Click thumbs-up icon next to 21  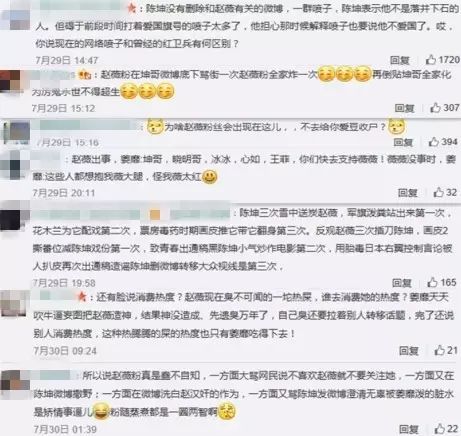439,350
